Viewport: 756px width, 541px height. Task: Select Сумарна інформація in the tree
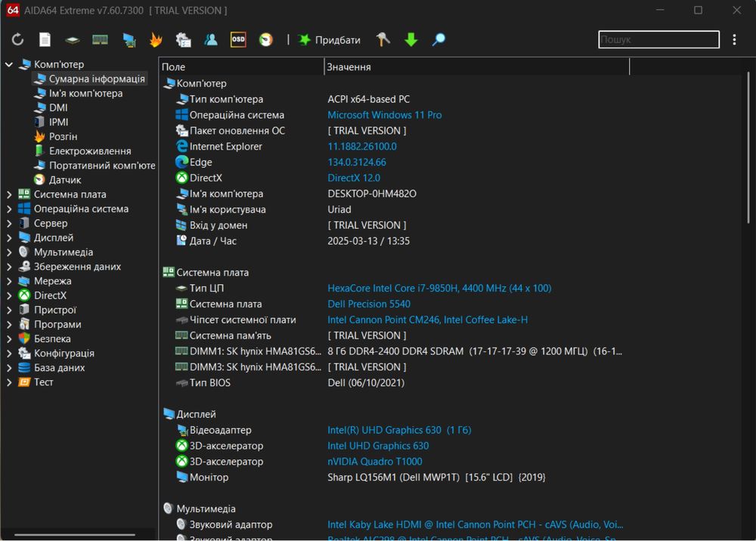pos(97,79)
